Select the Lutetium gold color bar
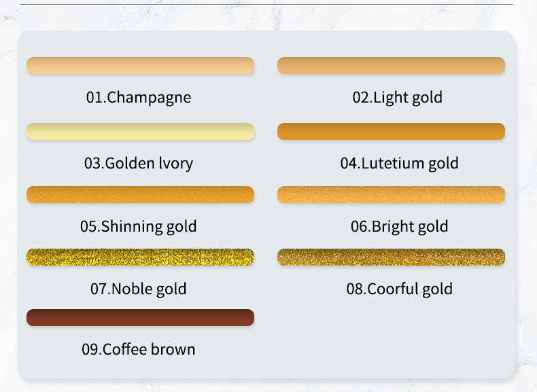This screenshot has width=537, height=392. point(391,132)
